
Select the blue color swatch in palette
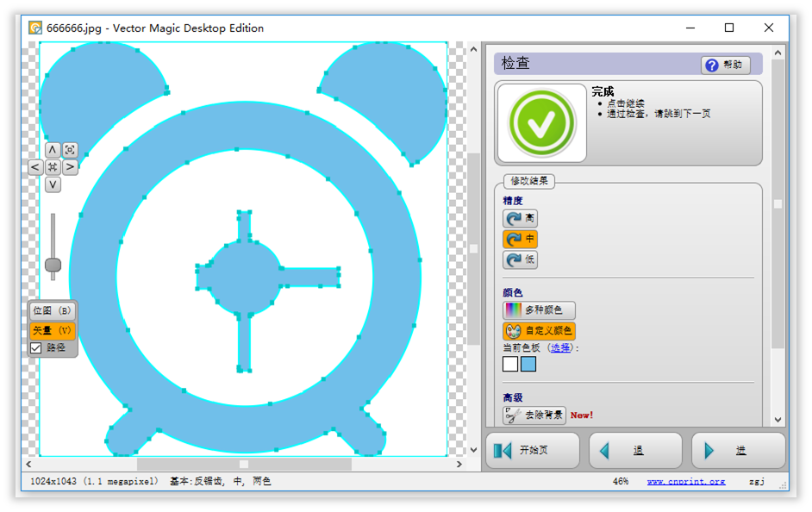click(x=528, y=365)
